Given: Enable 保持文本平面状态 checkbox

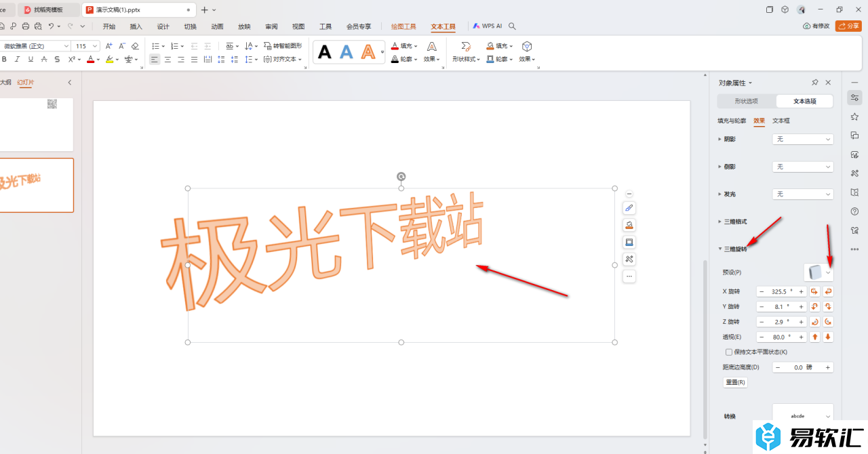Looking at the screenshot, I should point(729,352).
